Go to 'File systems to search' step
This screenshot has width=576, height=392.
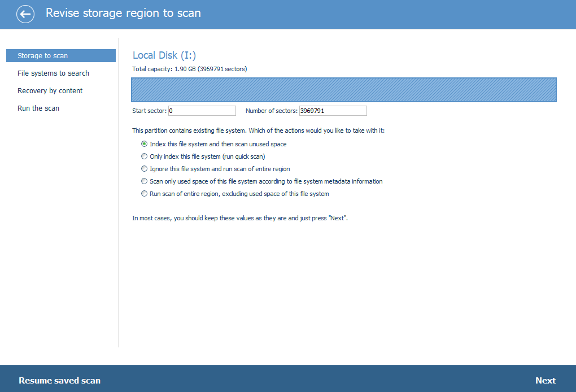53,73
